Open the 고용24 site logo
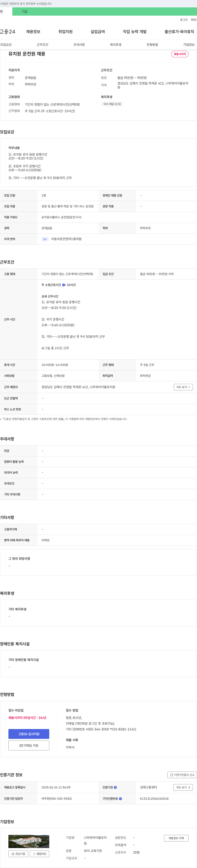The width and height of the screenshot is (197, 868). [x=7, y=32]
